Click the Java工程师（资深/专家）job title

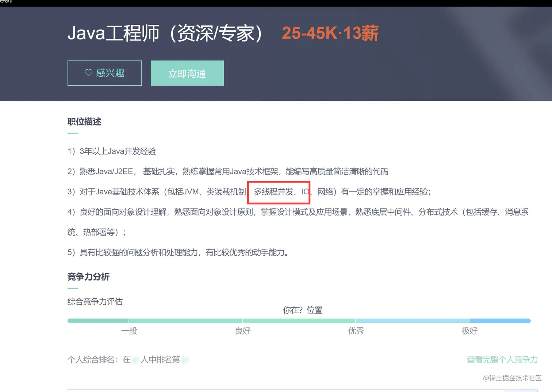(x=164, y=33)
